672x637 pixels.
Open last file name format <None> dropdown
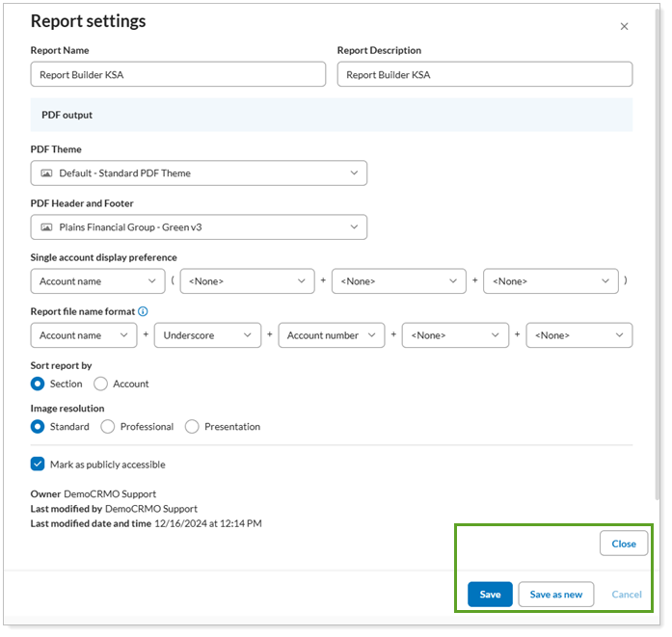(x=579, y=335)
